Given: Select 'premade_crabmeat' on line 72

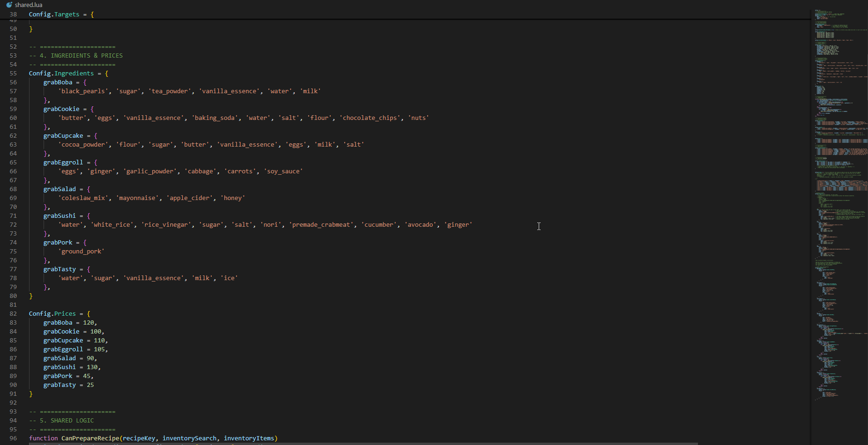Looking at the screenshot, I should [320, 224].
